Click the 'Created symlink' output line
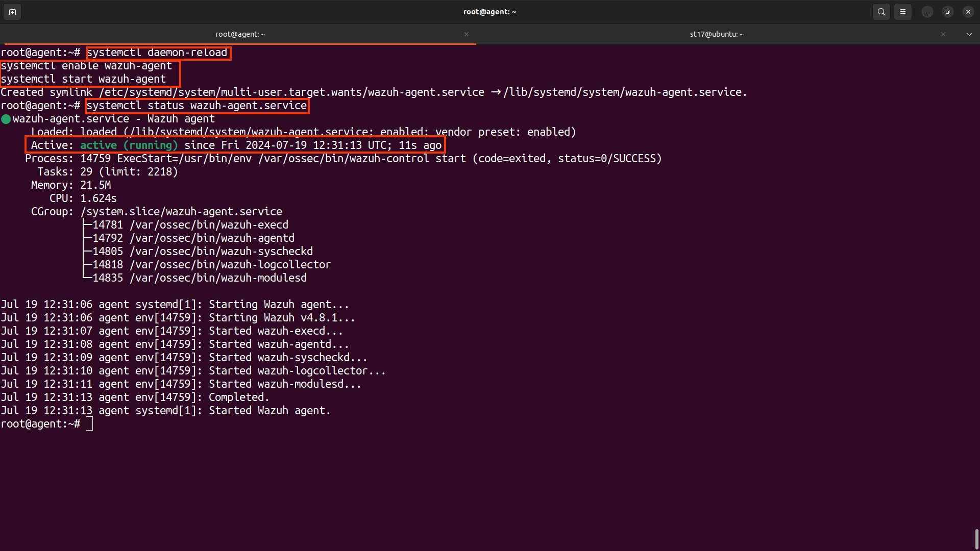Viewport: 980px width, 551px height. [x=374, y=92]
